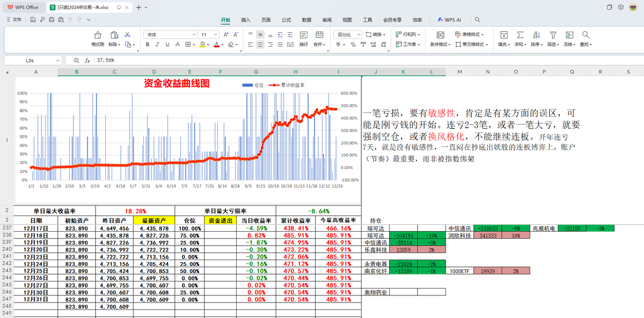Decrease font size with A- icon
644x318 pixels.
click(x=236, y=34)
